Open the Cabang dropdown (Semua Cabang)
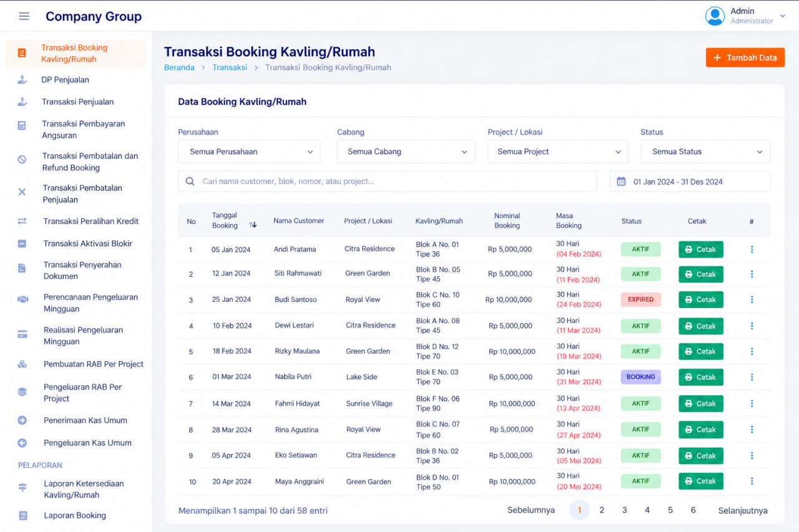 [x=406, y=152]
